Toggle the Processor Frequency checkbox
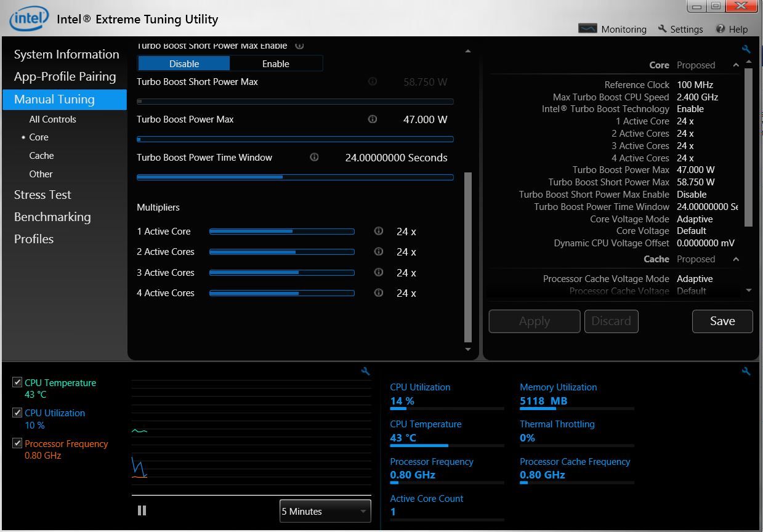This screenshot has width=763, height=532. (x=17, y=443)
